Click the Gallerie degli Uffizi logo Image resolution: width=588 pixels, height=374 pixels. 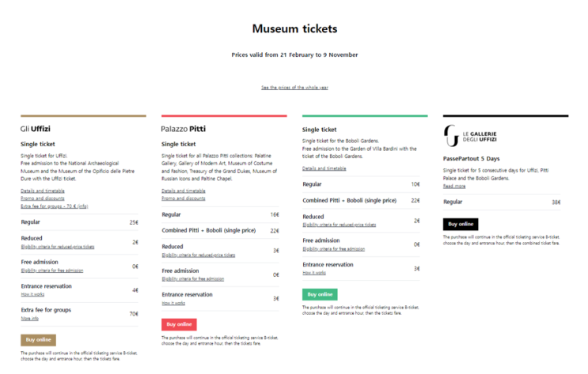tap(473, 136)
